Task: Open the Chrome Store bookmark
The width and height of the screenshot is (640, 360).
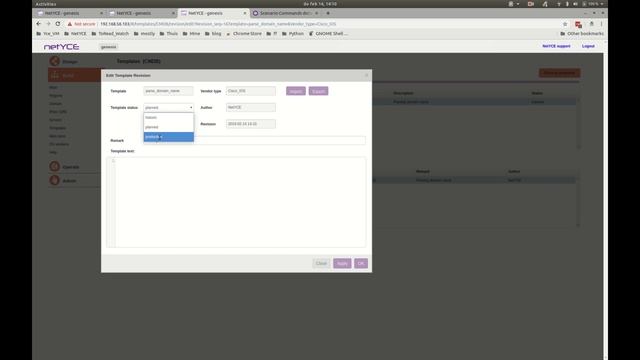Action: tap(244, 33)
